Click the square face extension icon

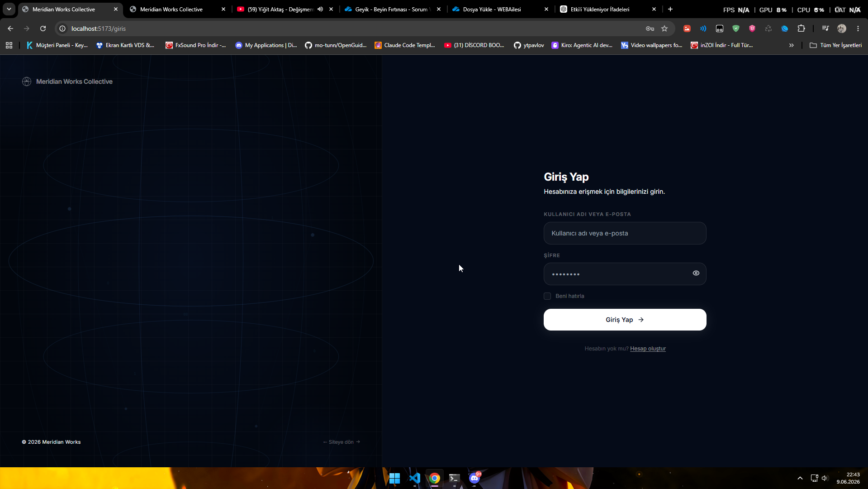click(720, 29)
